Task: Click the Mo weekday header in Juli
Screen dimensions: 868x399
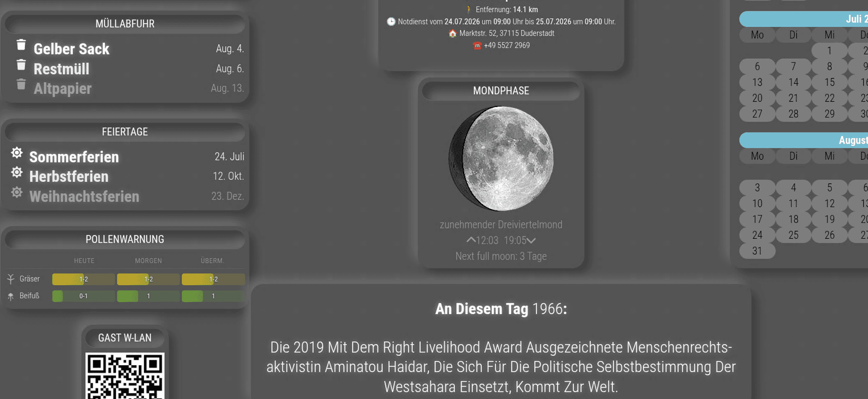Action: coord(757,35)
